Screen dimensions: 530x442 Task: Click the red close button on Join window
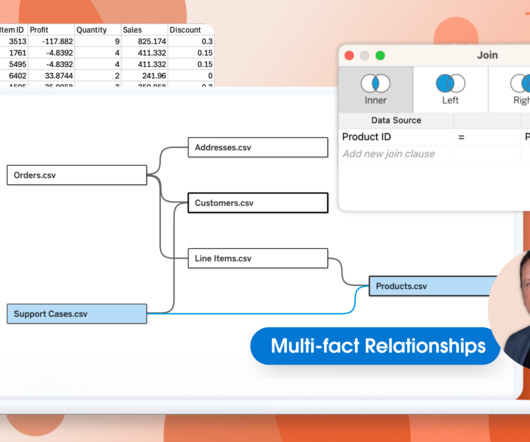click(349, 55)
